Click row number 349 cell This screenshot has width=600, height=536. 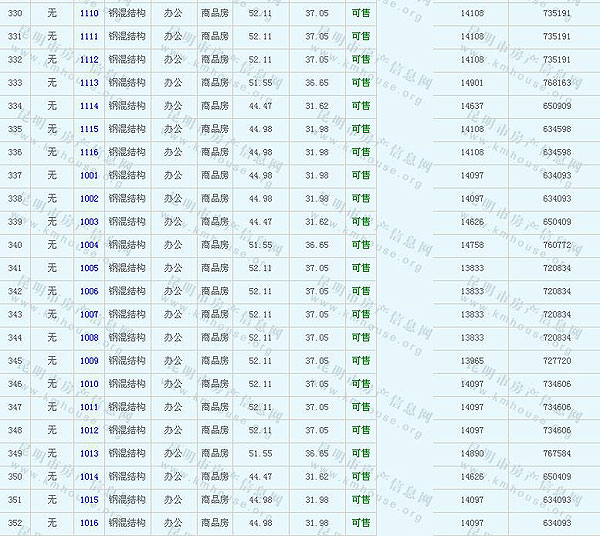click(15, 453)
